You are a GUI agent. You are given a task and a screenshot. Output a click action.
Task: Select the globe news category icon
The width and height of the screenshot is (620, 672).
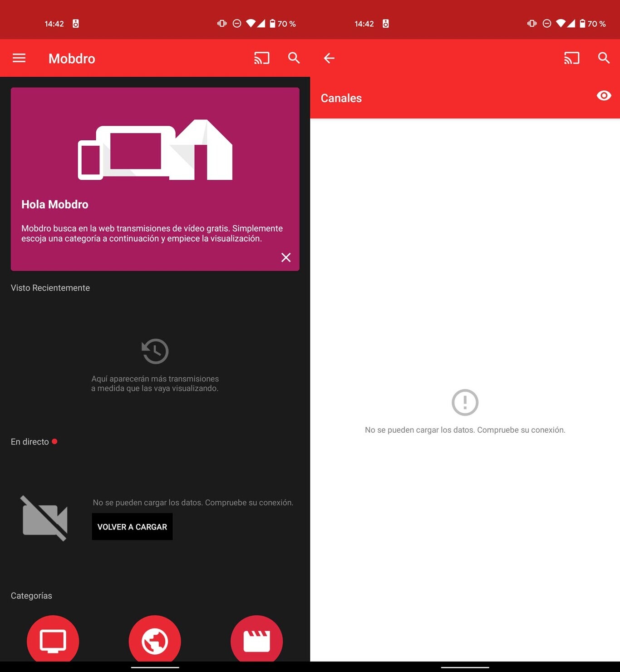point(155,640)
